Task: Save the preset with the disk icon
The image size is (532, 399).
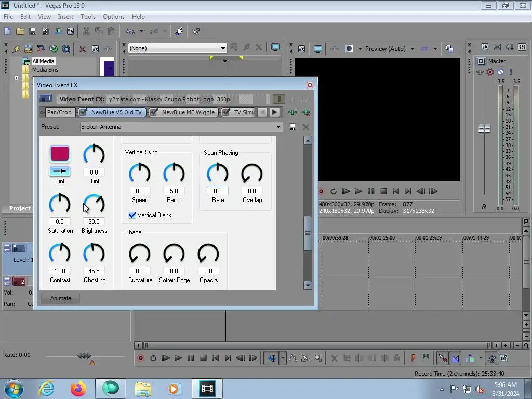Action: tap(292, 127)
